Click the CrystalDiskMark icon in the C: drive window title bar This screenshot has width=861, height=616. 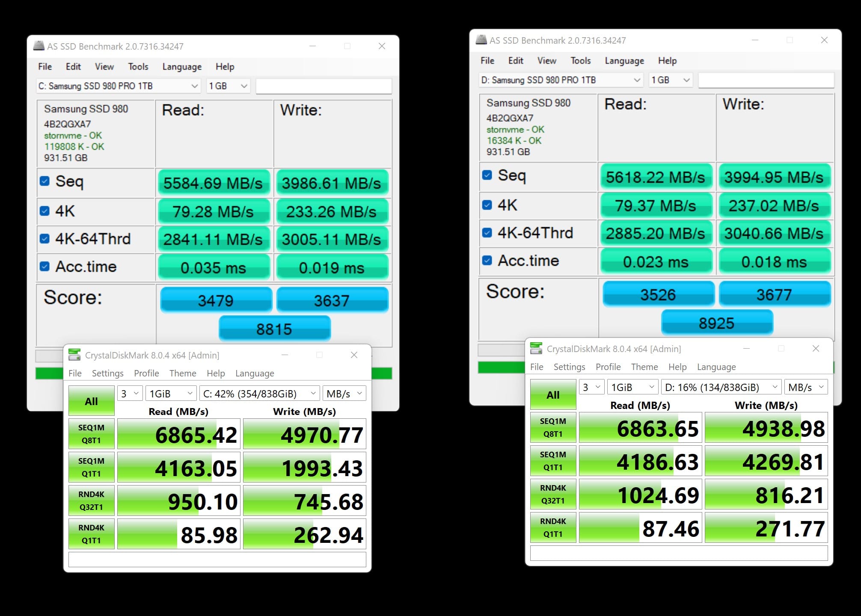pos(74,355)
